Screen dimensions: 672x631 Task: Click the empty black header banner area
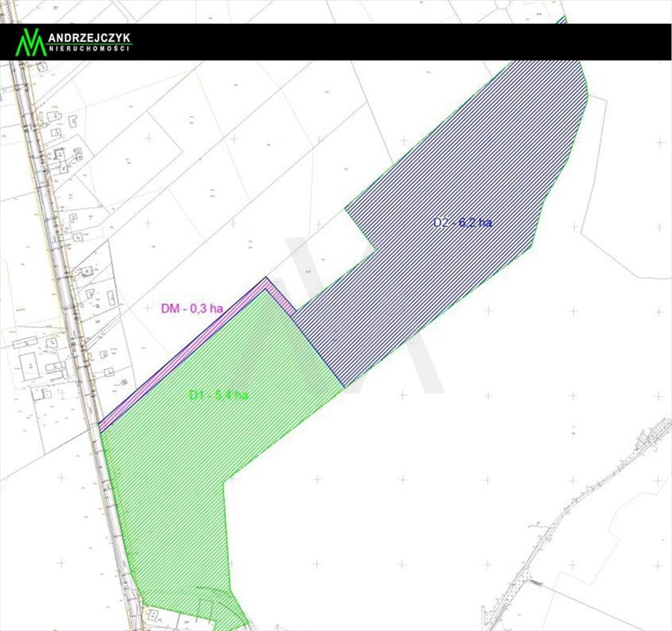[394, 41]
